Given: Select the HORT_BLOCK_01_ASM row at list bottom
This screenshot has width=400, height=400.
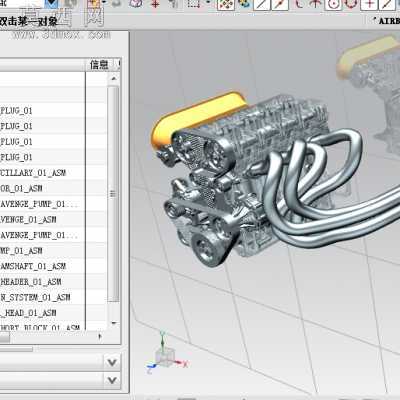Looking at the screenshot, I should tap(42, 327).
